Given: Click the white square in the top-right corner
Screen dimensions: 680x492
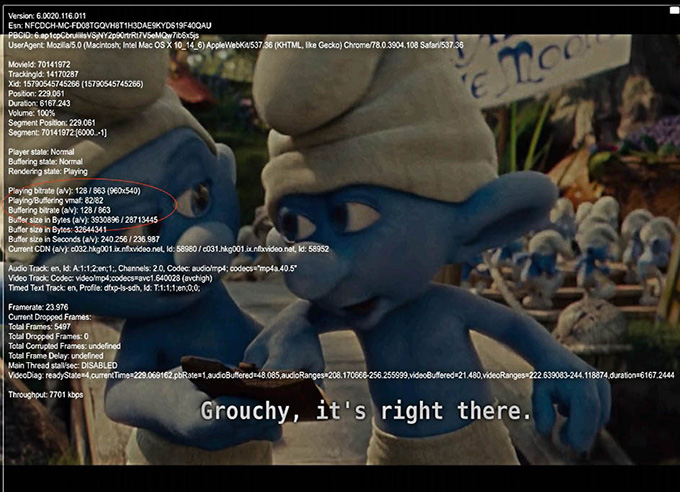Looking at the screenshot, I should click(x=674, y=10).
